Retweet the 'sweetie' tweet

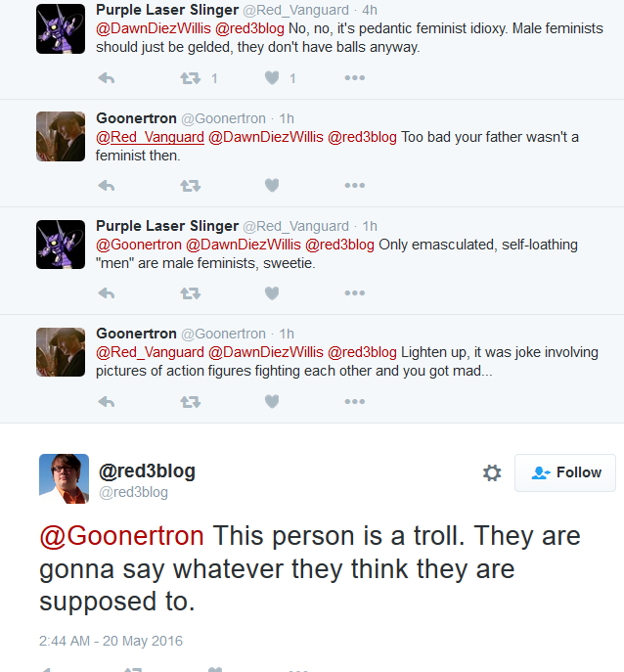(191, 293)
